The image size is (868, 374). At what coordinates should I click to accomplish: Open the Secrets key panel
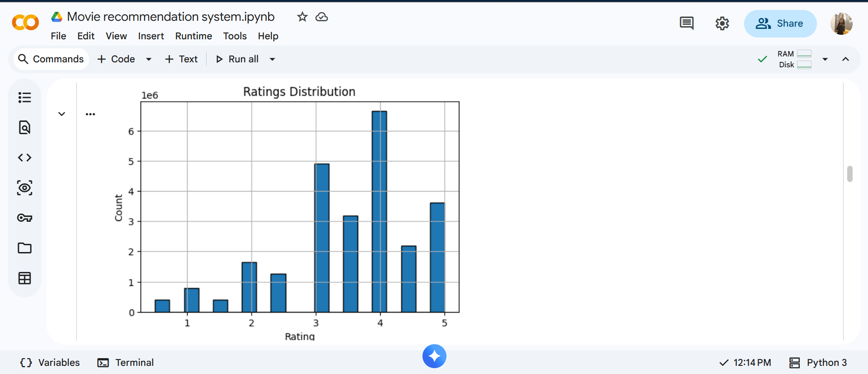[x=24, y=218]
